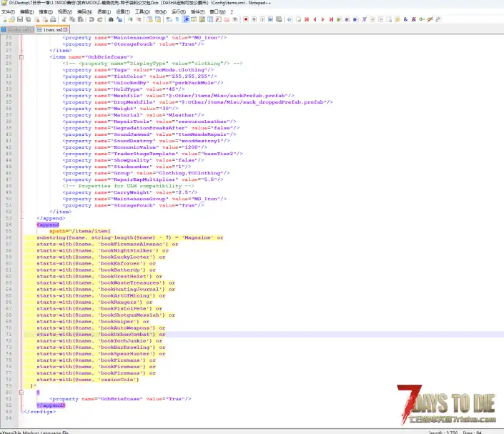Open the 视图(V) View menu
504x434 pixels.
coord(64,11)
